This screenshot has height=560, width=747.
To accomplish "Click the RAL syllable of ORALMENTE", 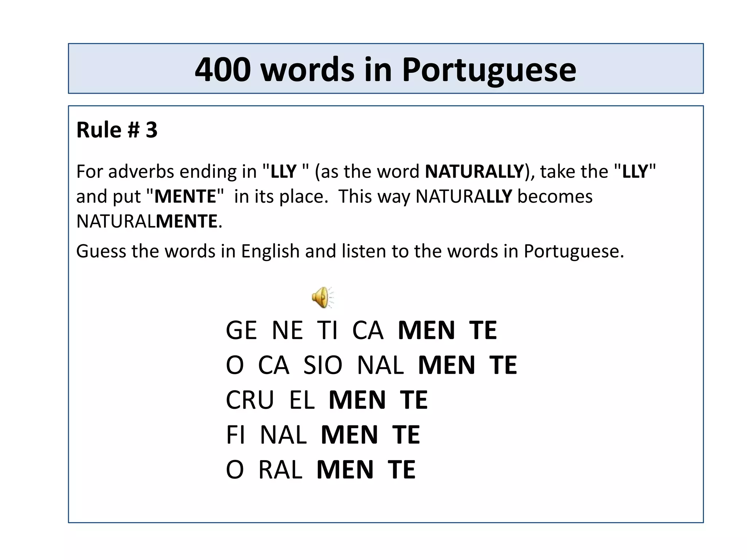I will point(280,470).
